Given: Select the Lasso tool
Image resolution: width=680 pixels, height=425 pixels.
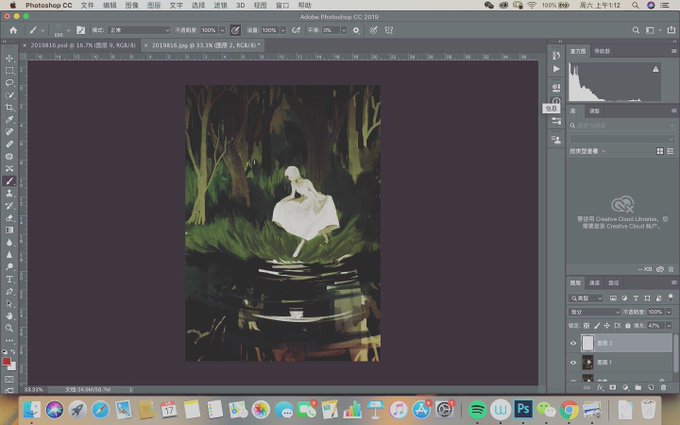Looking at the screenshot, I should pyautogui.click(x=9, y=82).
